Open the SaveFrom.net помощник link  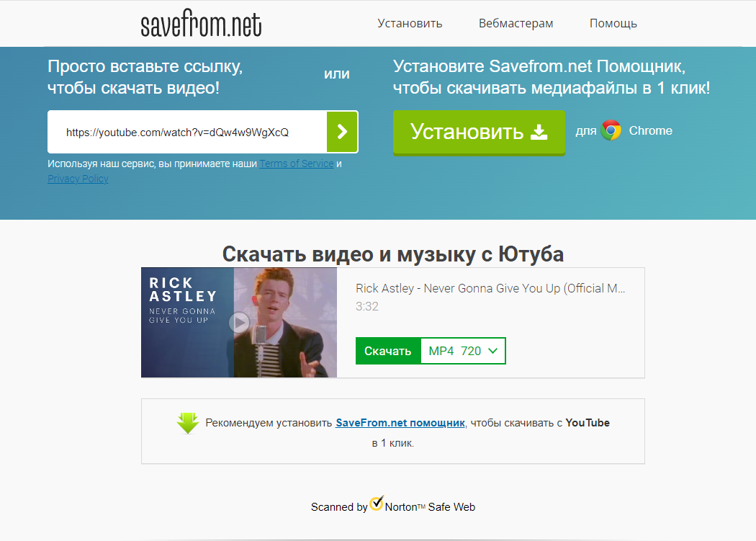pos(400,423)
